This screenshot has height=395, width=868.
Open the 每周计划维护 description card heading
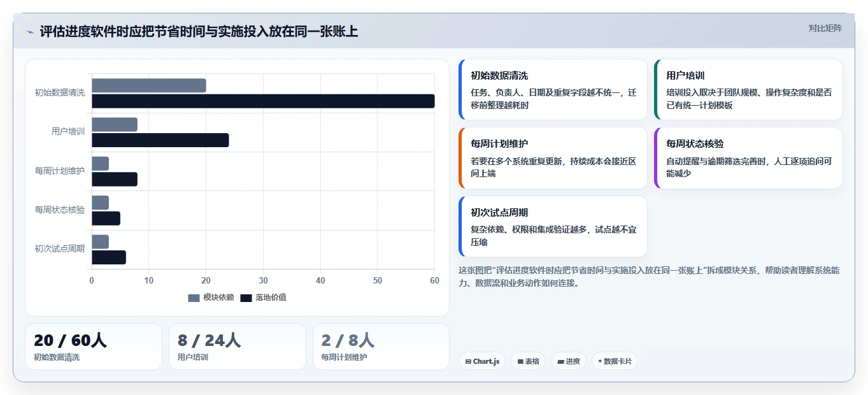coord(499,144)
